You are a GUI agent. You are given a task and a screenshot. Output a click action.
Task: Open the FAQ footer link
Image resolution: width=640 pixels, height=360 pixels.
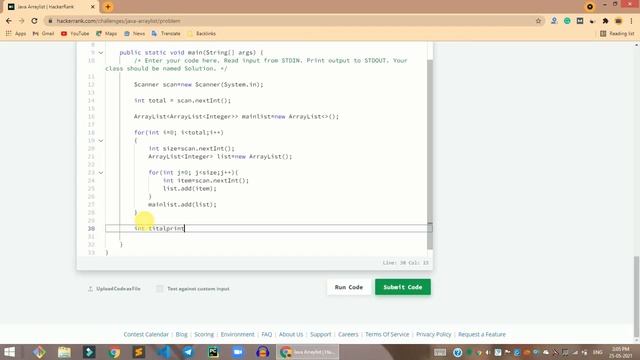(x=267, y=334)
